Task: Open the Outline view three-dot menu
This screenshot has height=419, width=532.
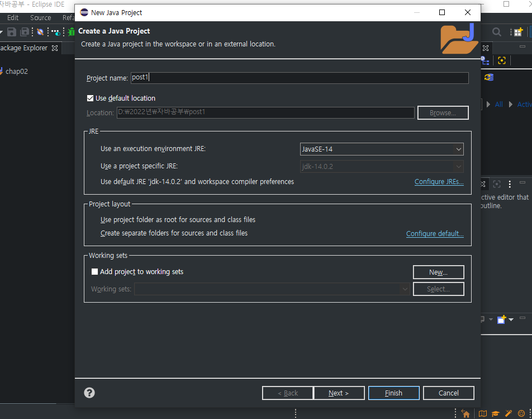Action: pos(510,184)
